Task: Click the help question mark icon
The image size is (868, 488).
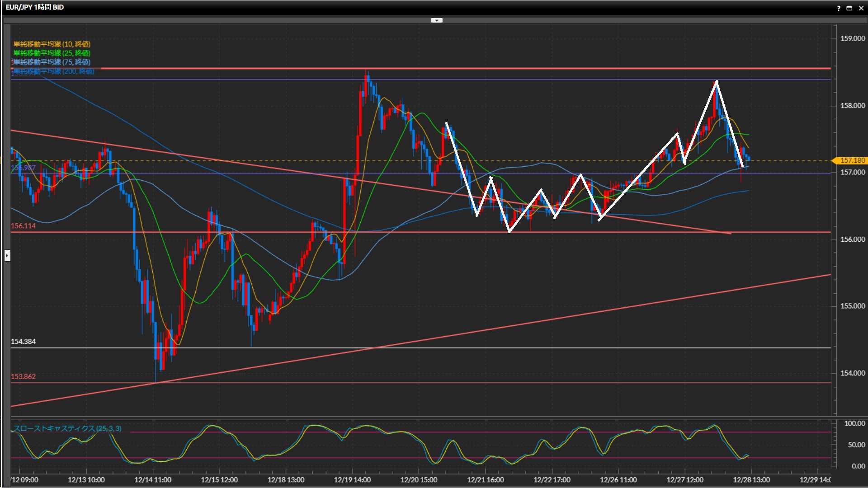Action: pos(839,8)
